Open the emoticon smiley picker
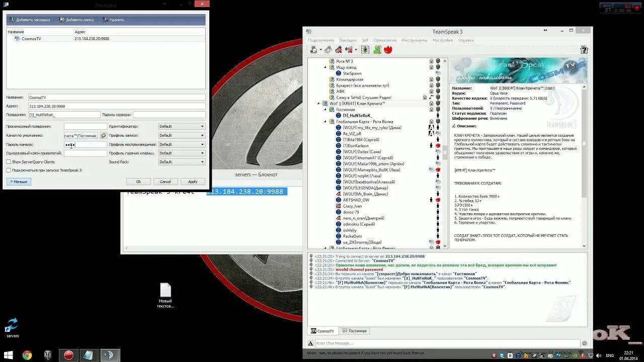The width and height of the screenshot is (644, 362). tap(584, 343)
